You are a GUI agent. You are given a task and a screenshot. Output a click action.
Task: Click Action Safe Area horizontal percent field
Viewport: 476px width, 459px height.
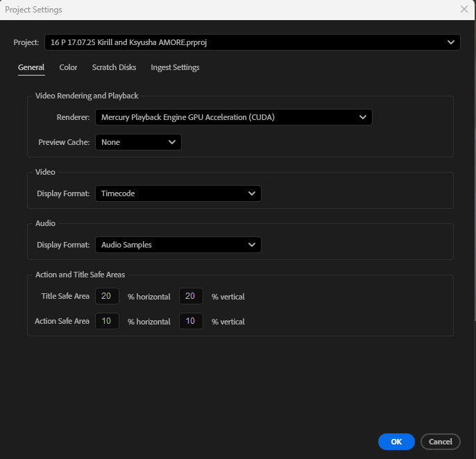[107, 321]
